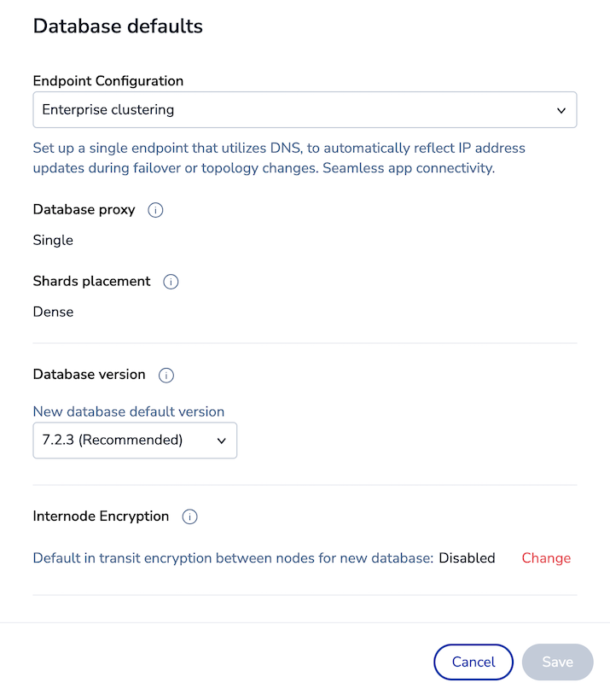Image resolution: width=610 pixels, height=700 pixels.
Task: Click the red Change link
Action: click(x=546, y=558)
